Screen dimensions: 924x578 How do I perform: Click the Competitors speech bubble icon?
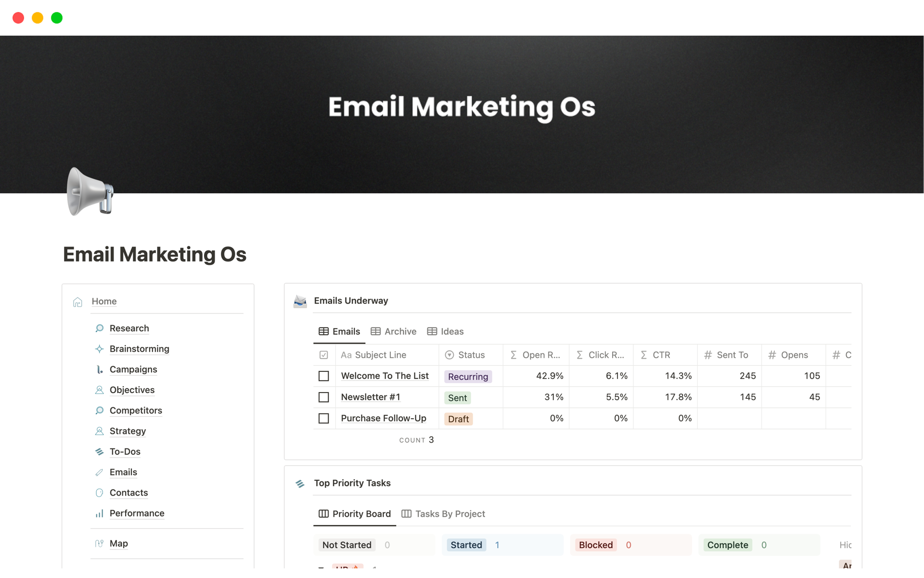pyautogui.click(x=99, y=410)
